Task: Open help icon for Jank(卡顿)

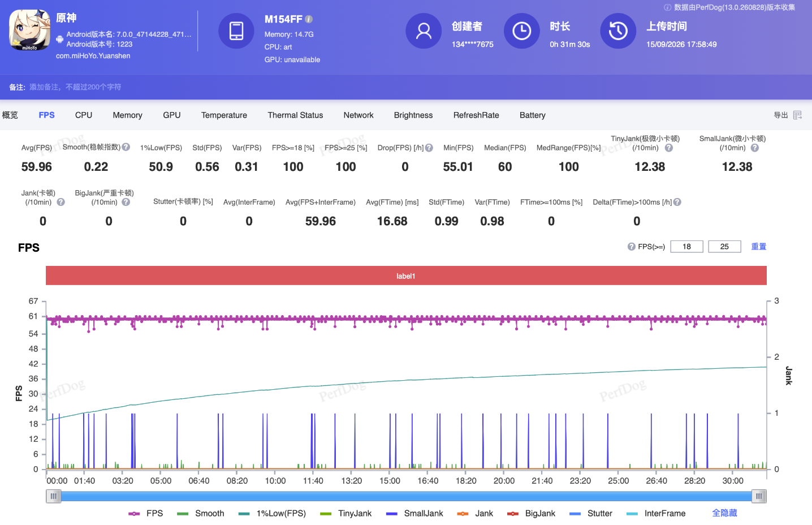Action: (61, 202)
